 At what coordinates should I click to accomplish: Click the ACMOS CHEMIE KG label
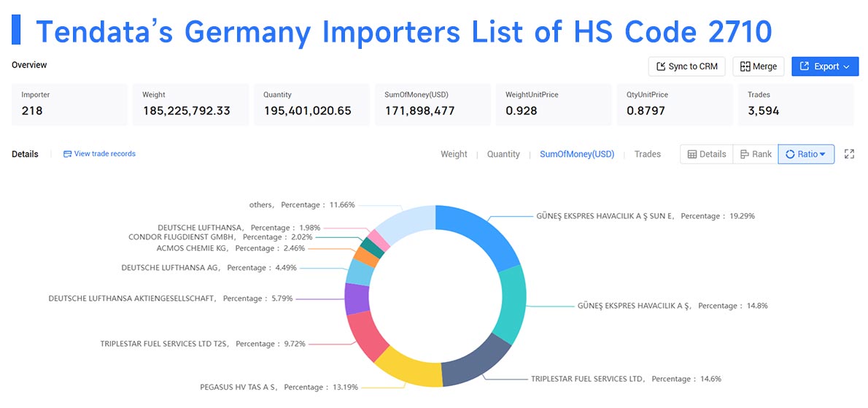tap(230, 249)
